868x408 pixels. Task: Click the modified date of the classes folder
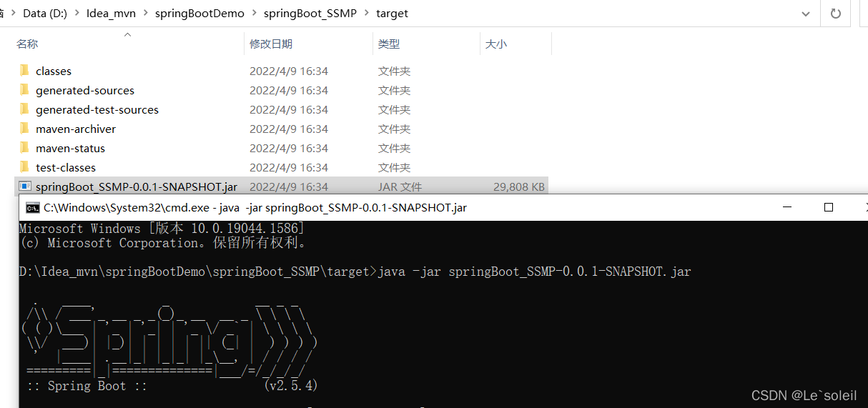(x=289, y=71)
